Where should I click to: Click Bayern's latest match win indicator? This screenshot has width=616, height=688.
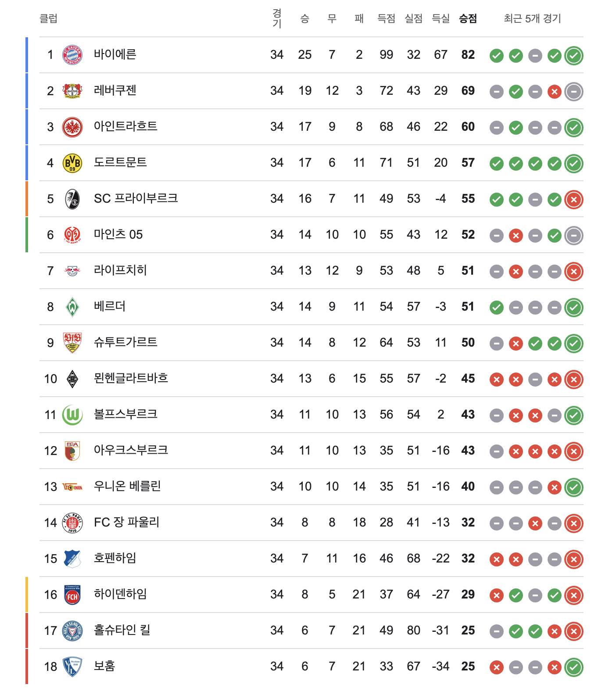[x=574, y=55]
